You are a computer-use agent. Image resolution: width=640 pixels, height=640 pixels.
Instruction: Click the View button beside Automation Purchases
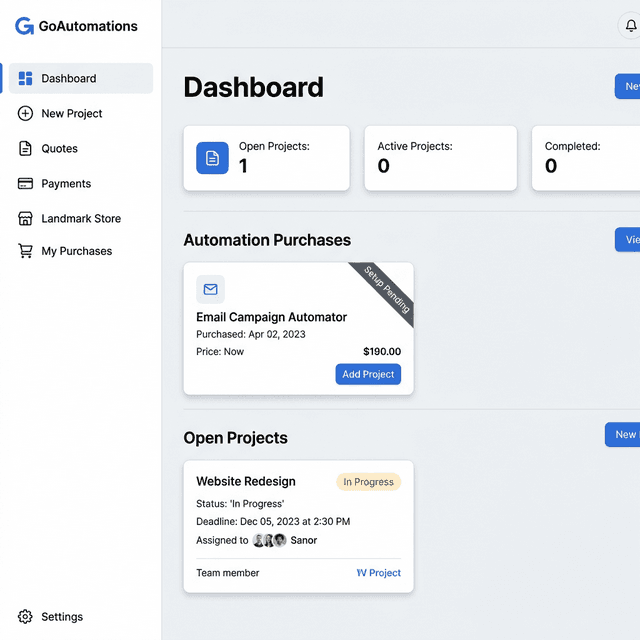point(627,240)
